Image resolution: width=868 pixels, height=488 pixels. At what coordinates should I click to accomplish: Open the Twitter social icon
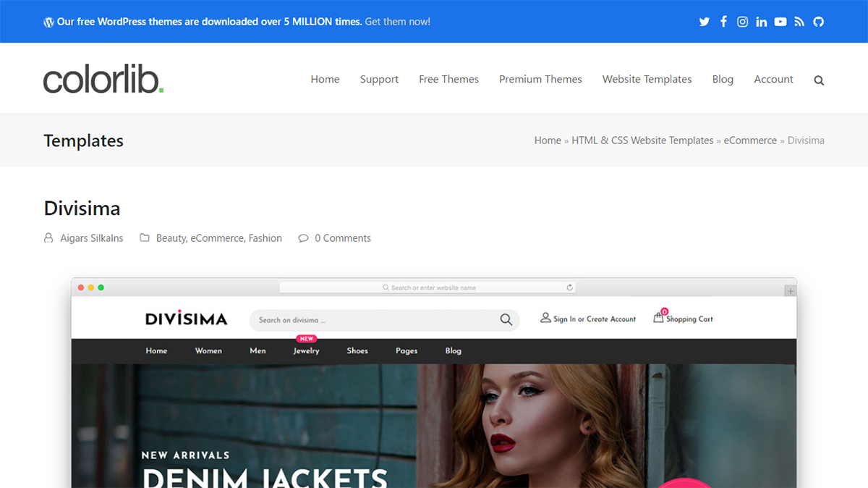(704, 22)
